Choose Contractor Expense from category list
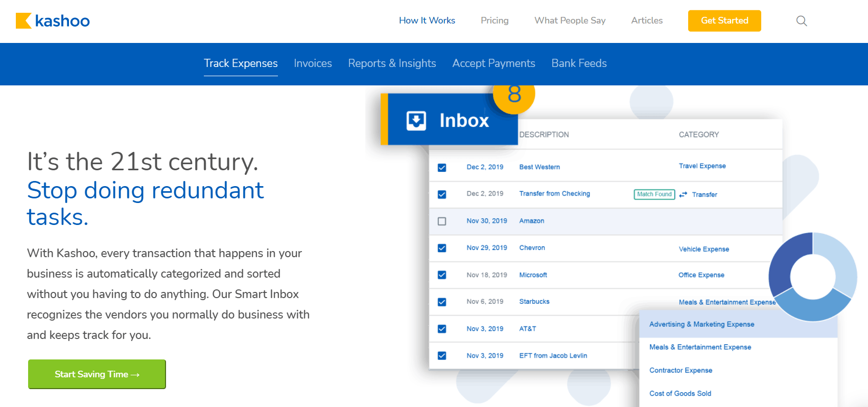868x407 pixels. [x=681, y=370]
